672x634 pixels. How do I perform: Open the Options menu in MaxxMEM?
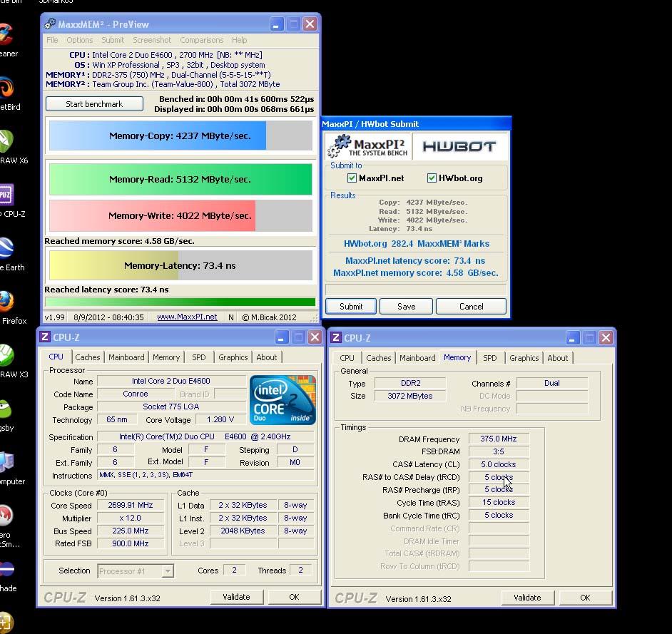80,40
